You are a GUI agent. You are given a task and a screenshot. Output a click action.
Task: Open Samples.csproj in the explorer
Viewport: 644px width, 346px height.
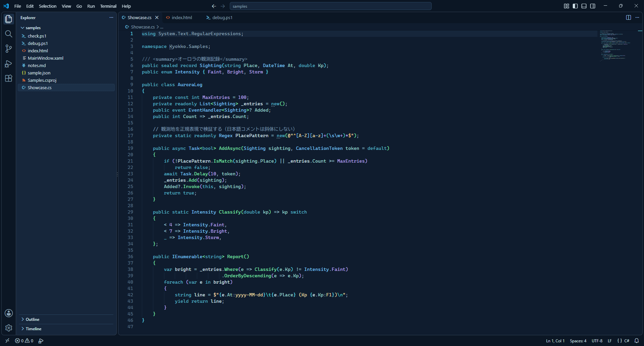66,80
